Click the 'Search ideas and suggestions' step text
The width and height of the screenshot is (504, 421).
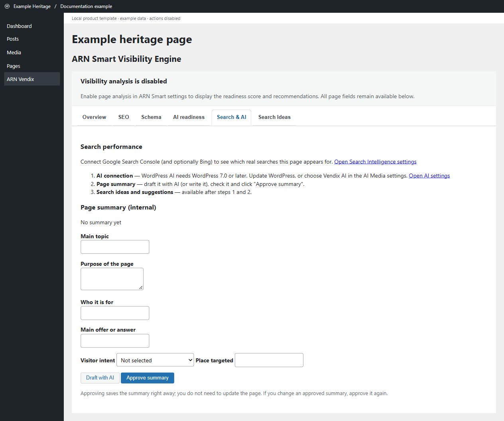point(135,192)
